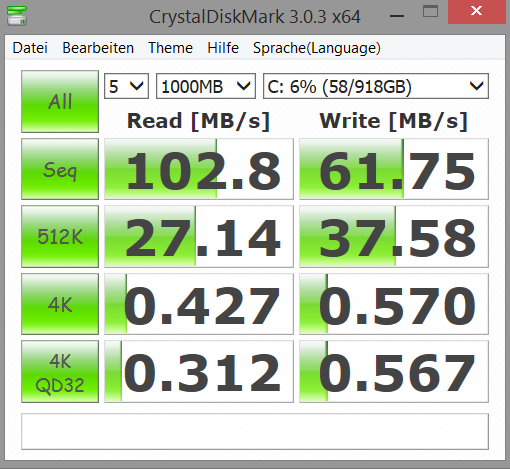Open the Bearbeiten menu
This screenshot has height=469, width=510.
[x=98, y=48]
